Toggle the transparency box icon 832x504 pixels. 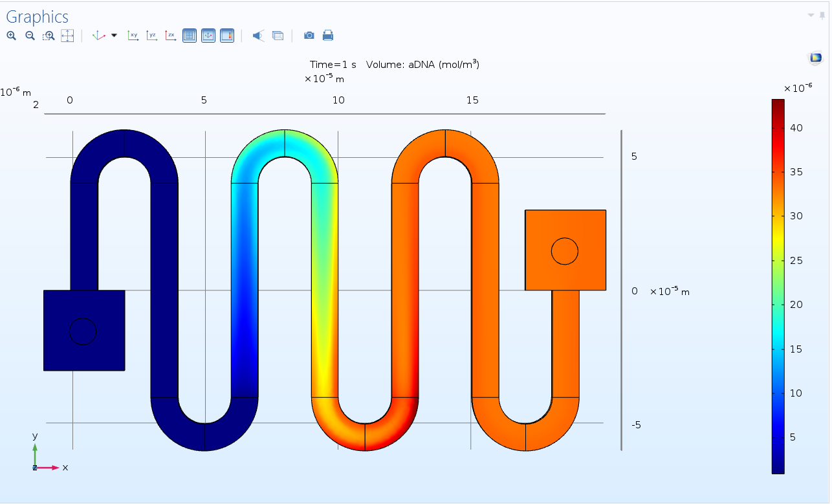(x=278, y=36)
